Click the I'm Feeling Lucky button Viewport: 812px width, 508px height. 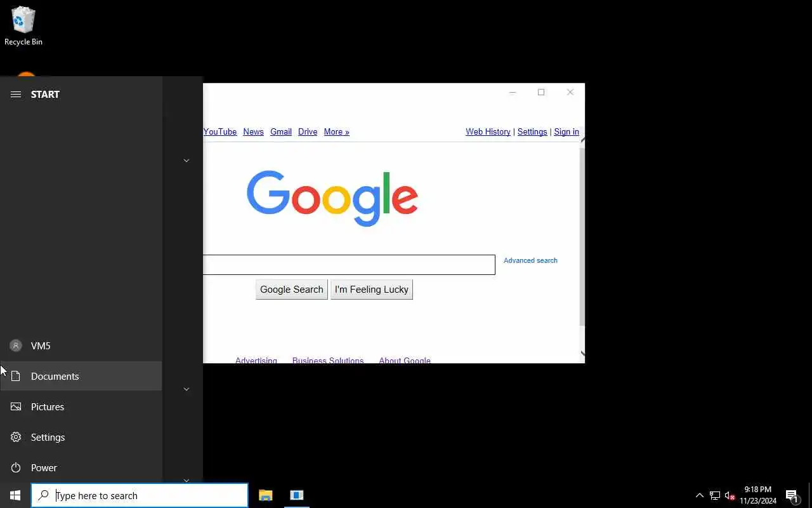tap(372, 290)
